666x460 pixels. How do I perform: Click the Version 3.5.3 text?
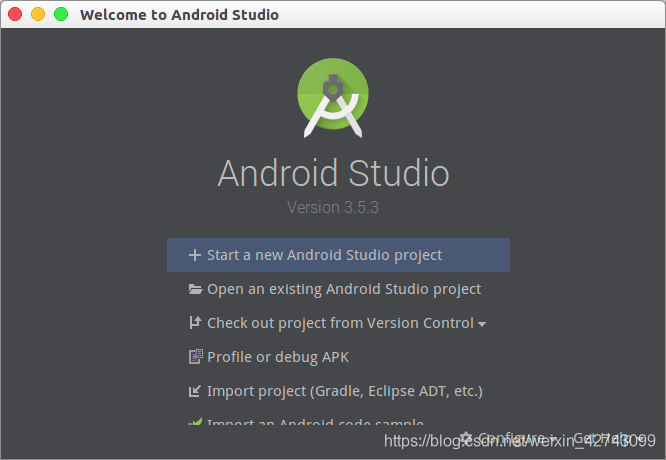point(333,207)
